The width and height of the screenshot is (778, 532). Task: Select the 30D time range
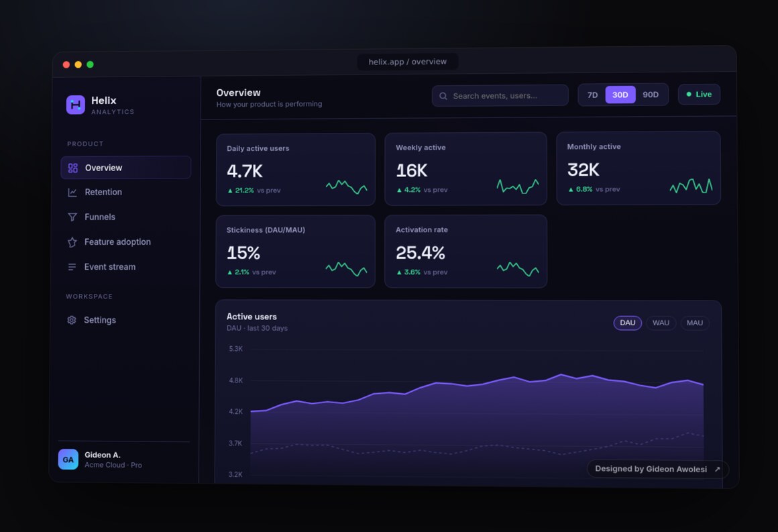pyautogui.click(x=620, y=95)
